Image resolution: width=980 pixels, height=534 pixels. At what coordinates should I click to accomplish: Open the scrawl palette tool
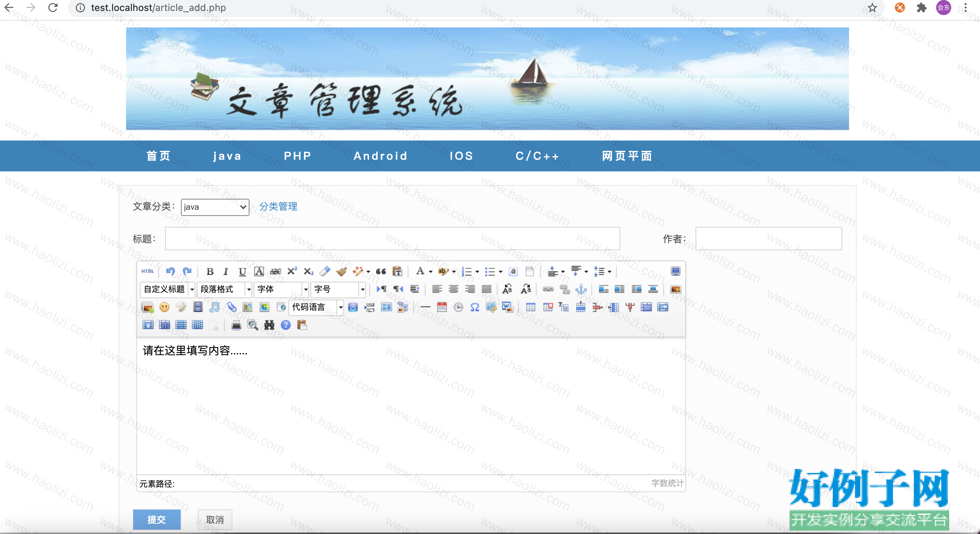point(181,307)
